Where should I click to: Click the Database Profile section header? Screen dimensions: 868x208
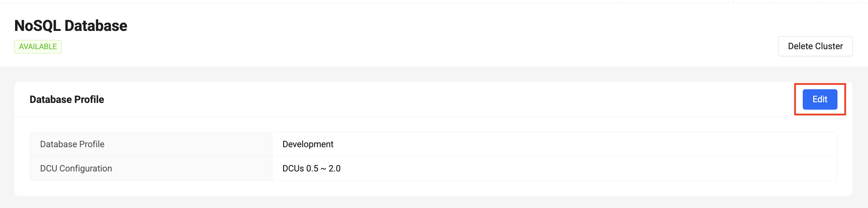click(x=66, y=99)
